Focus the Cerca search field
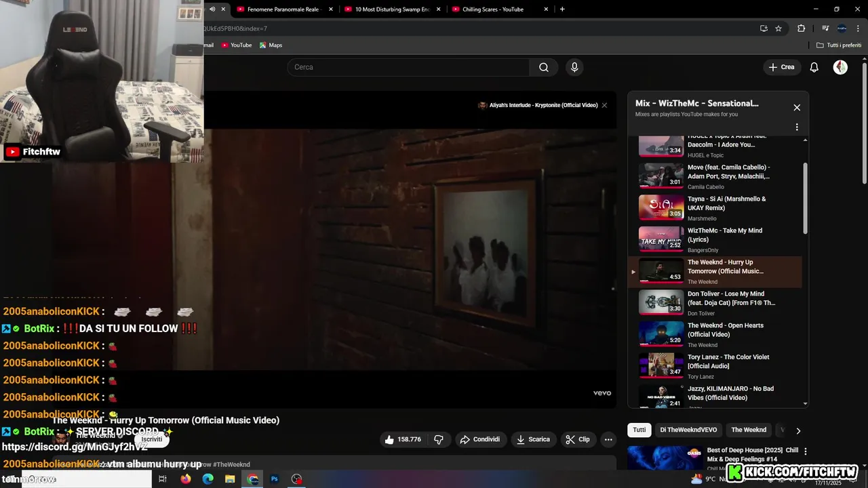The width and height of the screenshot is (868, 488). (409, 67)
